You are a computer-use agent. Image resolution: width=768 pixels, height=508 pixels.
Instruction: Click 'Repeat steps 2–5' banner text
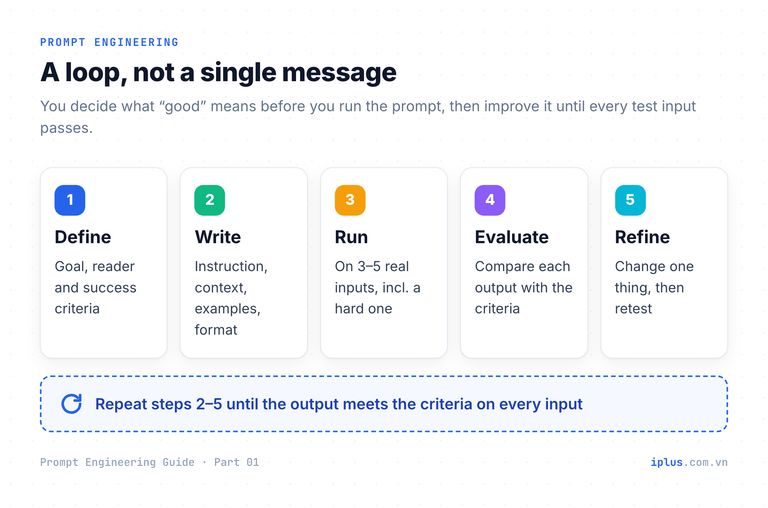pos(339,404)
